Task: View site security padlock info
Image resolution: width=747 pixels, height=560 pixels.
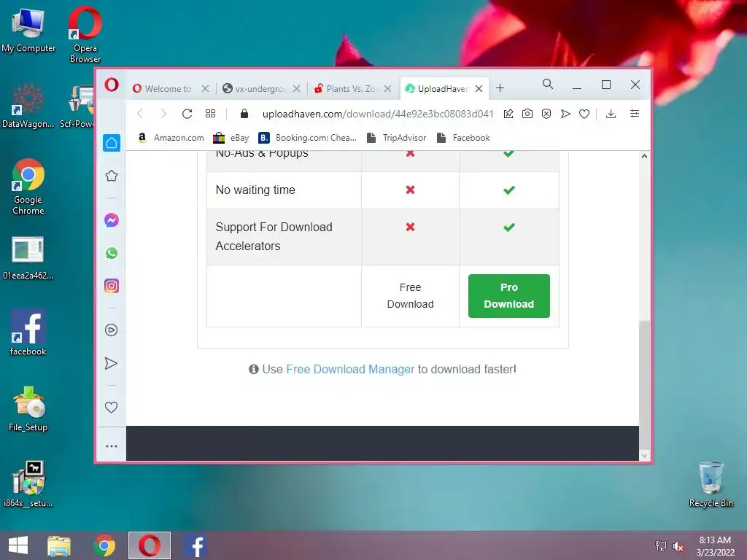Action: click(244, 113)
